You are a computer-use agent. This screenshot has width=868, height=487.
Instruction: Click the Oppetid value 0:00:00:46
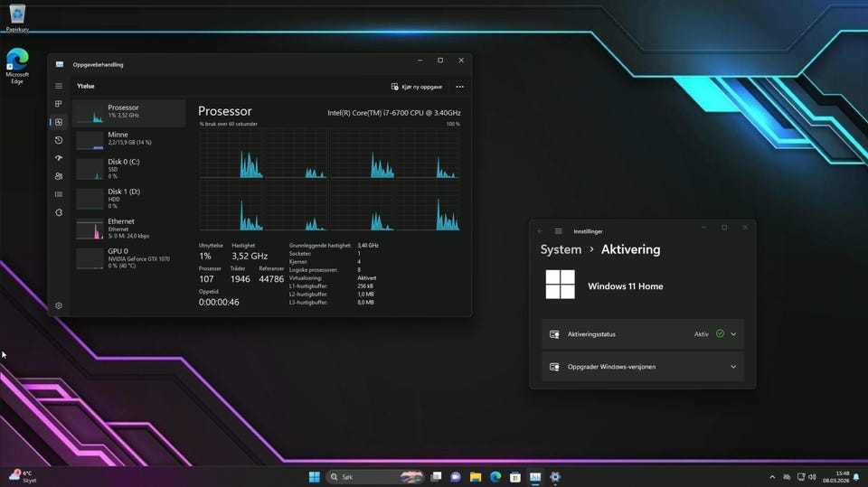[219, 302]
